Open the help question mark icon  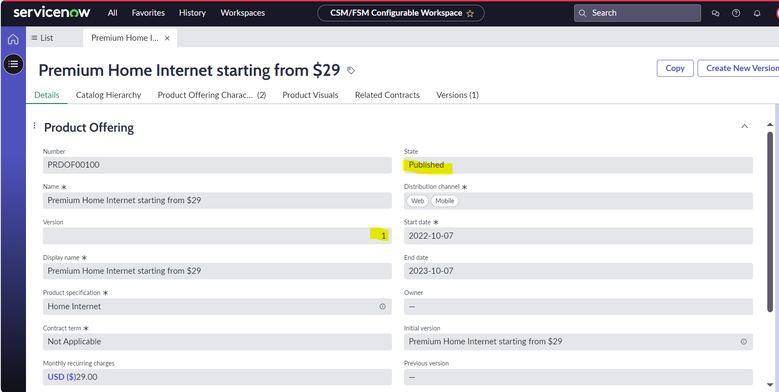point(736,13)
